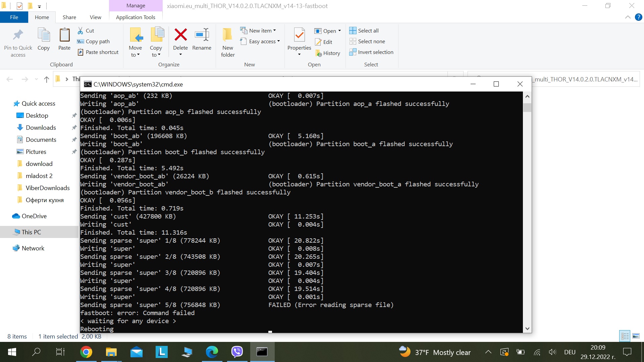Click Invert selection in ribbon

[371, 52]
